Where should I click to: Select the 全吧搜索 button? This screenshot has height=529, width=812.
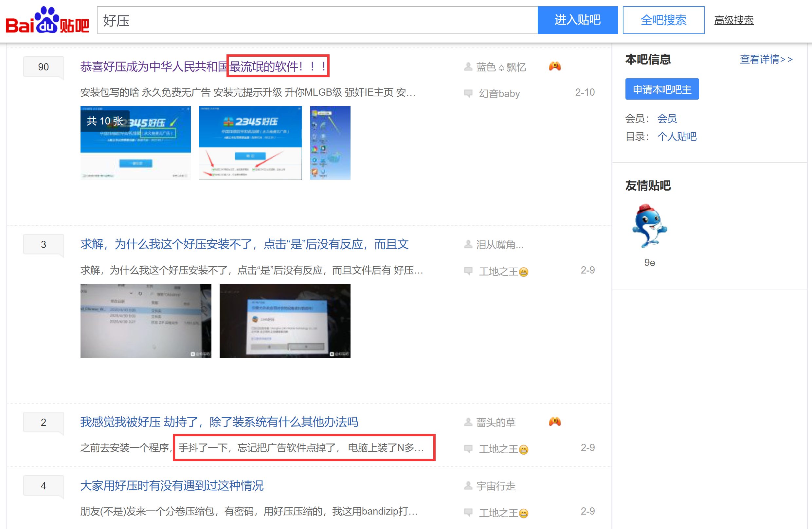(663, 20)
